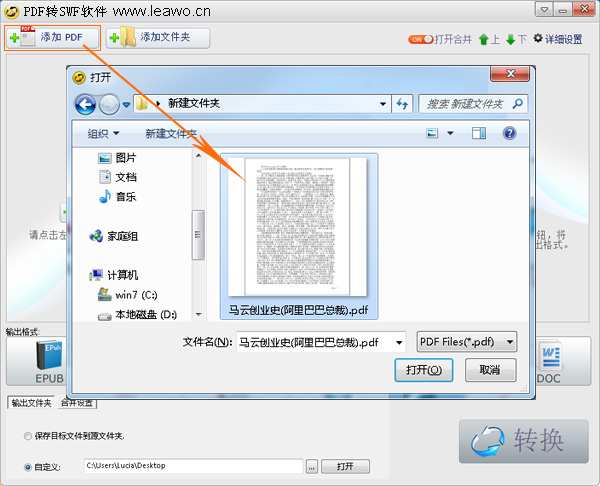Viewport: 600px width, 486px height.
Task: Select 音乐 in navigation pane
Action: point(117,197)
